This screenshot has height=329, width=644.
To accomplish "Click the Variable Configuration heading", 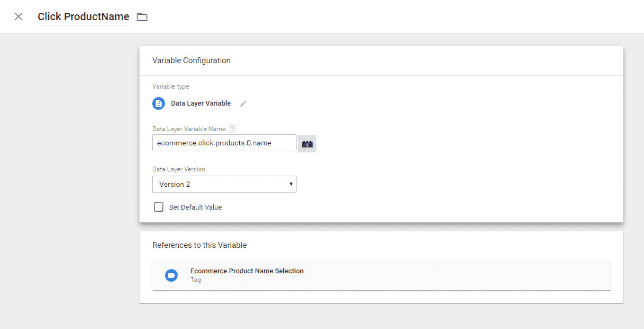I will 192,60.
